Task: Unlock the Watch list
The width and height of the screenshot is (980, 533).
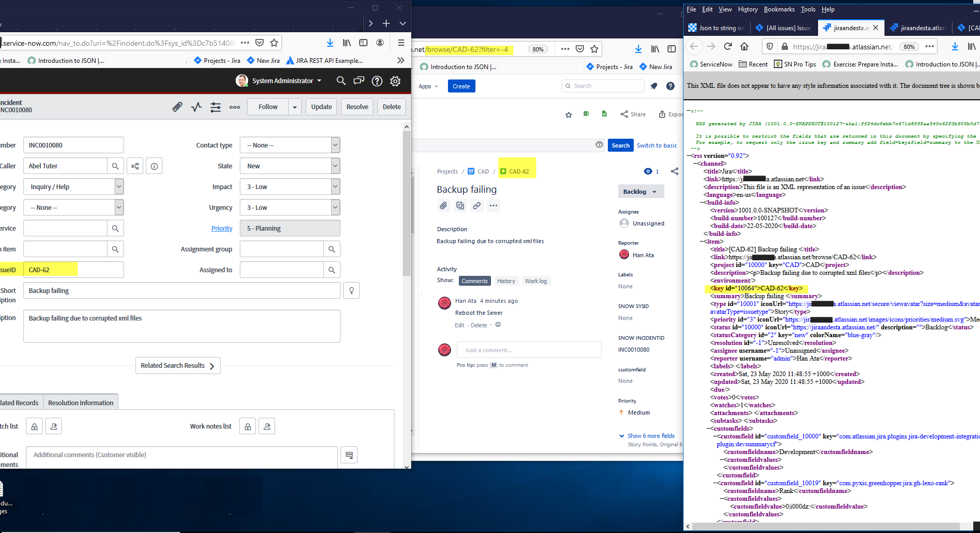Action: [x=34, y=427]
